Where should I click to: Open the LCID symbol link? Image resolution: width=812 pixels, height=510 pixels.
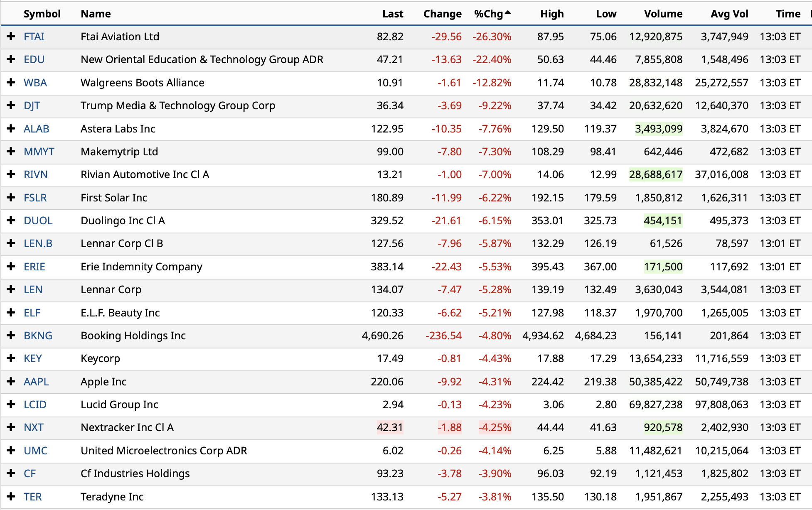point(35,405)
